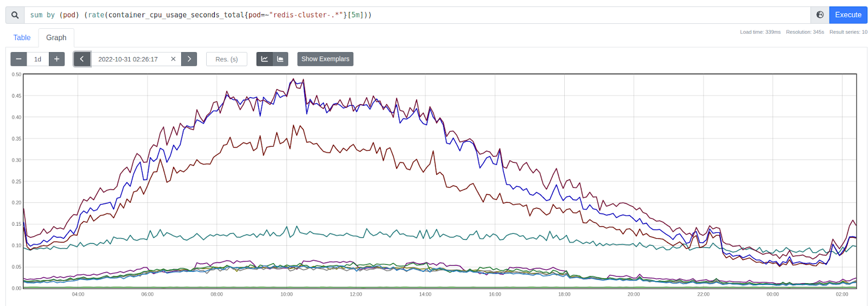Switch to stacked area chart view
868x306 pixels.
tap(280, 59)
